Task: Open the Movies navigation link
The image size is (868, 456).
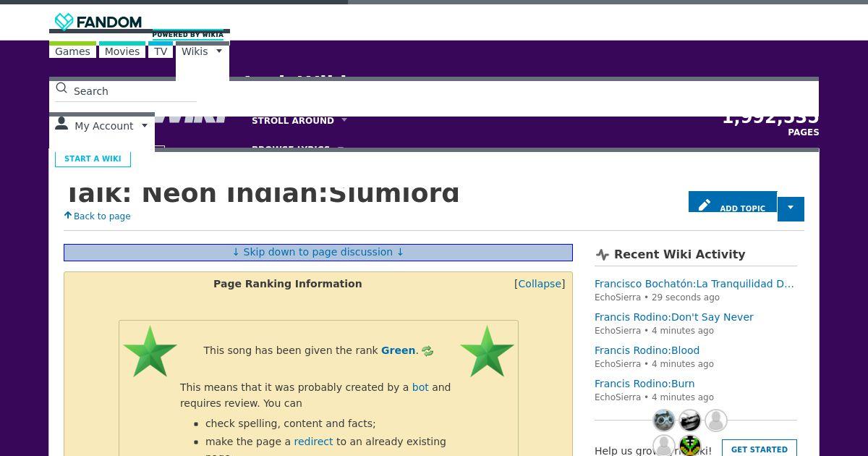Action: coord(122,51)
